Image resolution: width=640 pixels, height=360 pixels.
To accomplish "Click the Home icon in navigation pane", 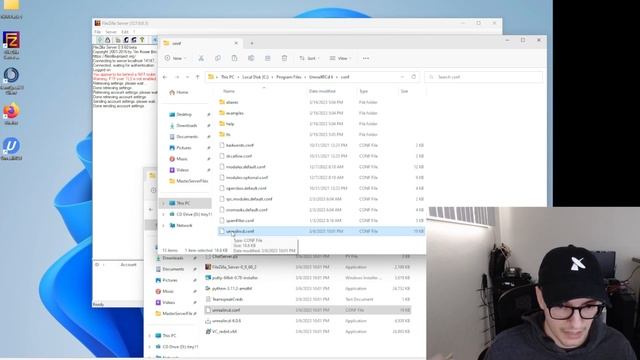I will point(172,92).
